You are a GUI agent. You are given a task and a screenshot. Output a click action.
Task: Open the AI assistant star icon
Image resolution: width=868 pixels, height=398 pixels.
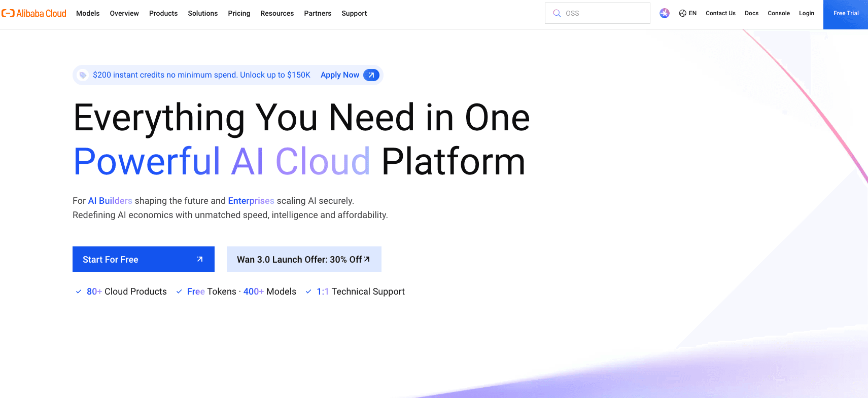coord(664,13)
